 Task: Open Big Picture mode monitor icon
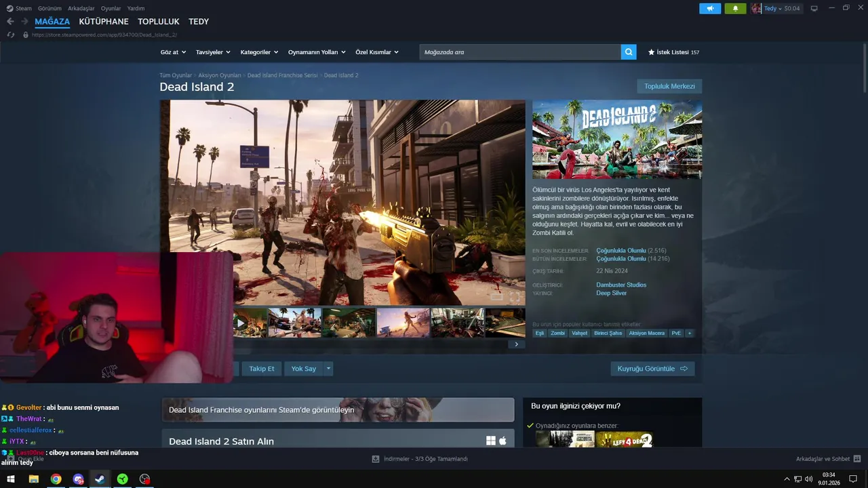click(x=814, y=8)
